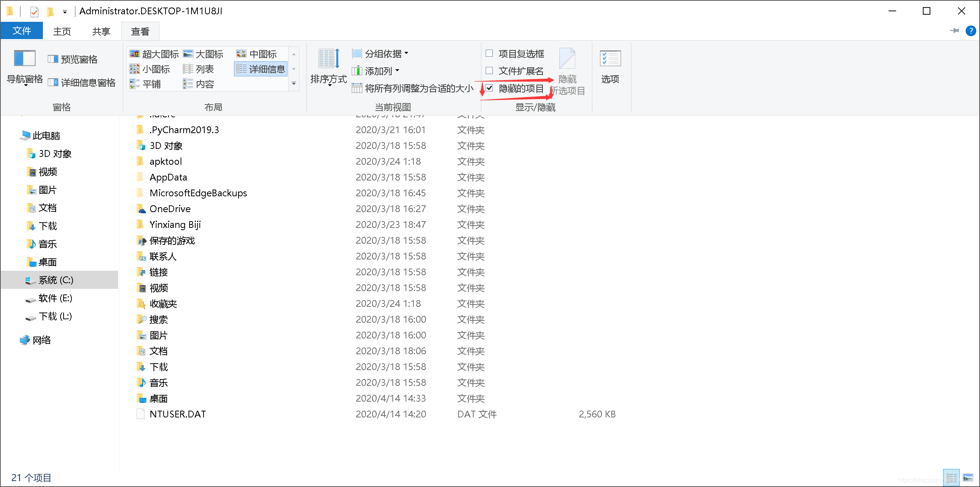Select the Details pane (详细信息窗格) button
Screen dimensions: 980x487
[x=82, y=82]
